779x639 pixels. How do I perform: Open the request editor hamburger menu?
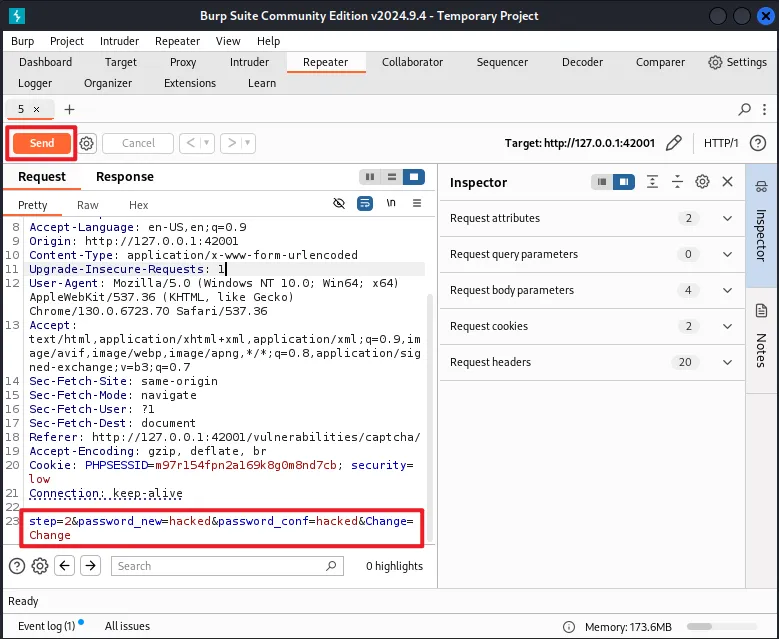pyautogui.click(x=417, y=203)
